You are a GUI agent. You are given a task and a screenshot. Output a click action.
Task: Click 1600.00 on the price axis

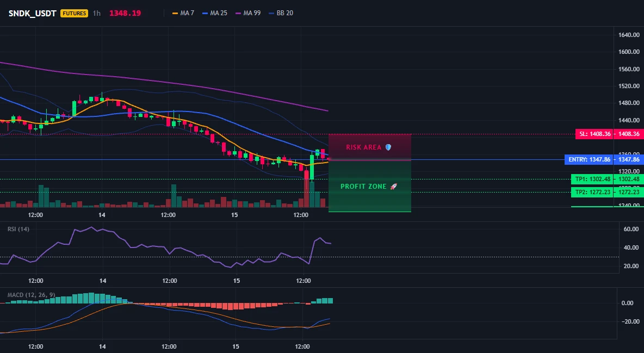coord(629,52)
